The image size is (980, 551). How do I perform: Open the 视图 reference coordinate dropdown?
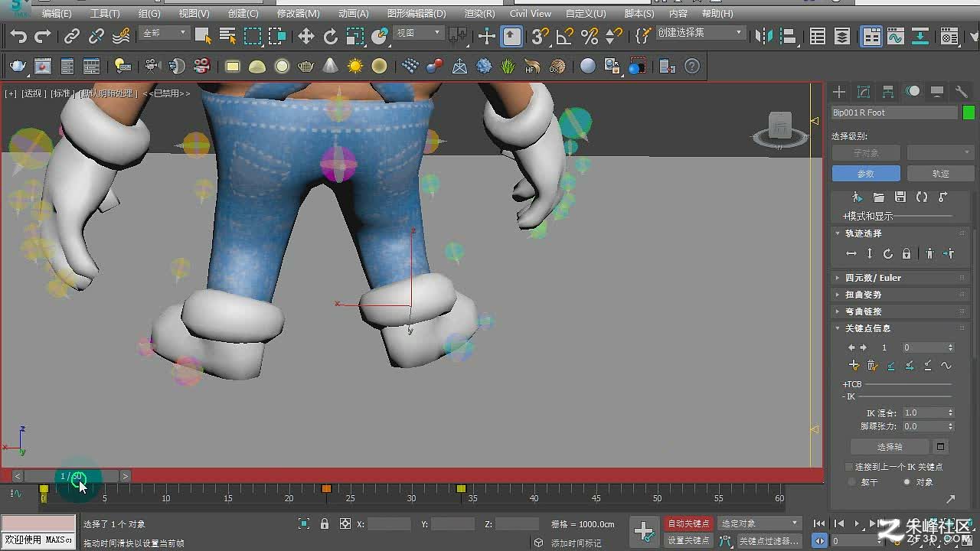click(418, 33)
